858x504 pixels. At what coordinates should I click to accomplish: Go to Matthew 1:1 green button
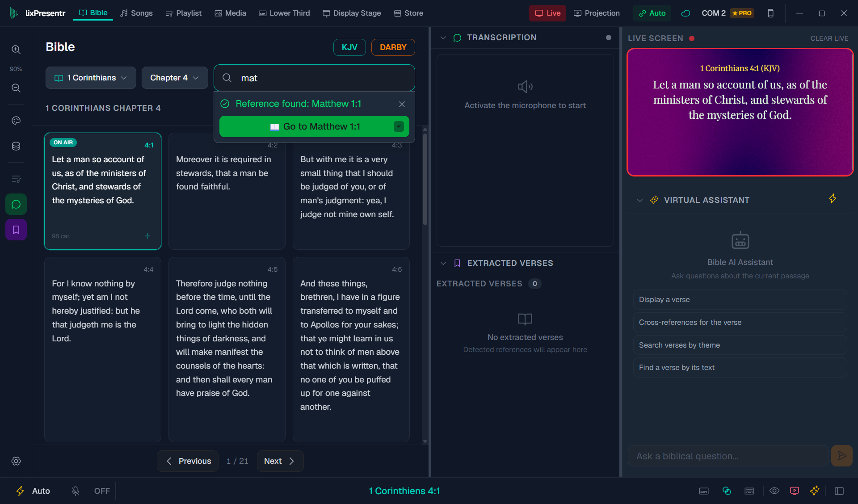coord(314,126)
